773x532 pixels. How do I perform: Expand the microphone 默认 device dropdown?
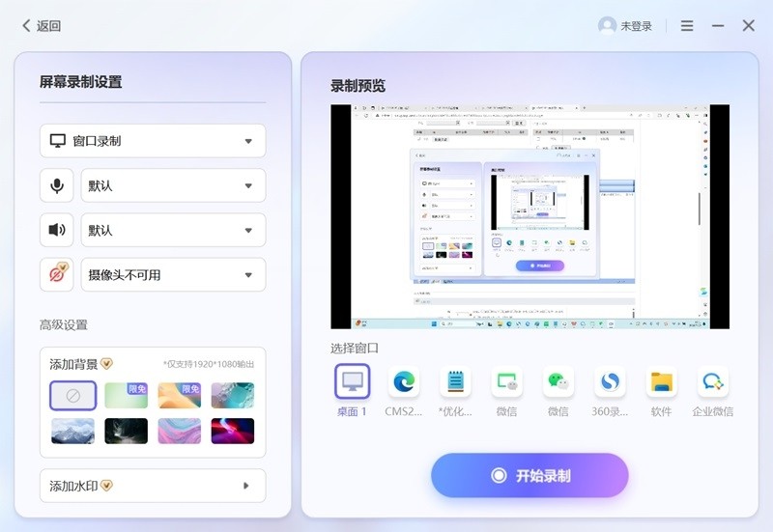tap(172, 185)
